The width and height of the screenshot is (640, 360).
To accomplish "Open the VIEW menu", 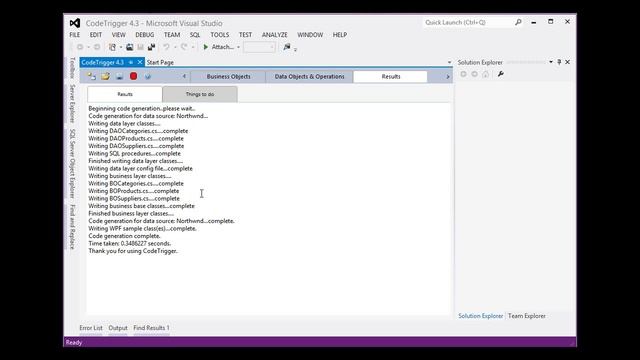I will coord(118,35).
